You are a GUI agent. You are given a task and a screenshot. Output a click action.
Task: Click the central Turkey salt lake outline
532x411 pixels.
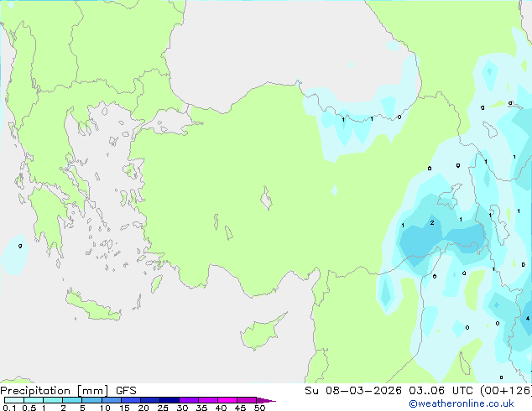click(266, 199)
